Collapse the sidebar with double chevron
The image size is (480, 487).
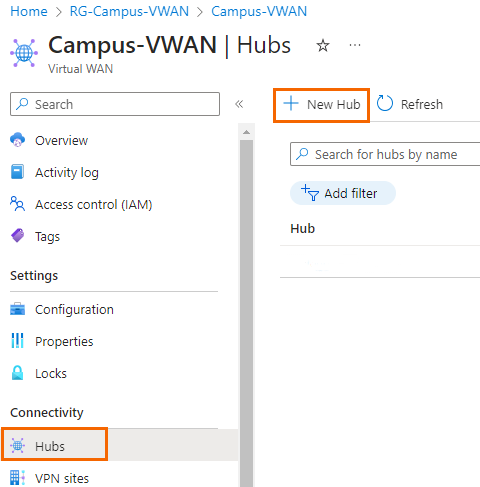(x=239, y=104)
